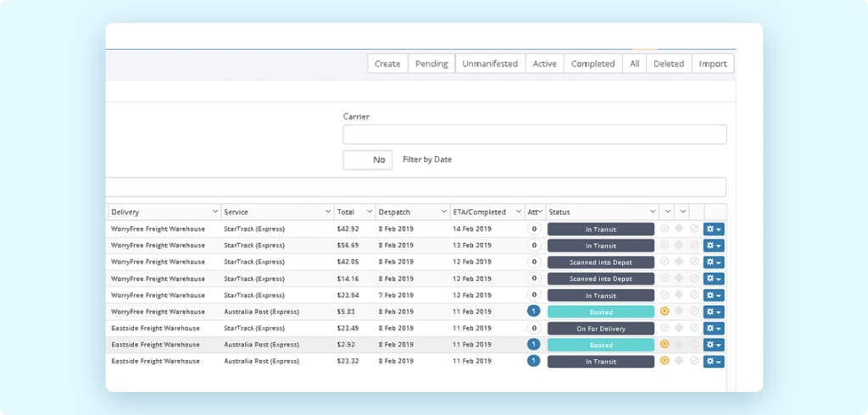Open ETA/Completed column filter chevron
This screenshot has width=868, height=415.
519,212
